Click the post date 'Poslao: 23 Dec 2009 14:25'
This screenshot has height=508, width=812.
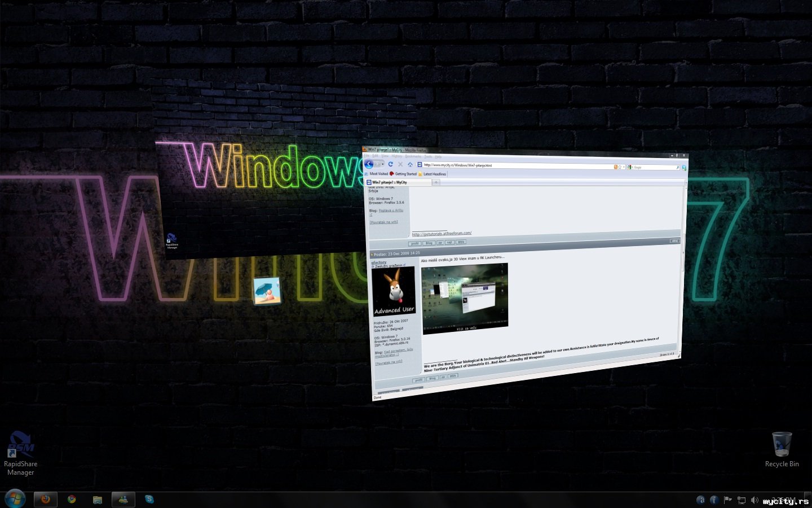tap(396, 253)
